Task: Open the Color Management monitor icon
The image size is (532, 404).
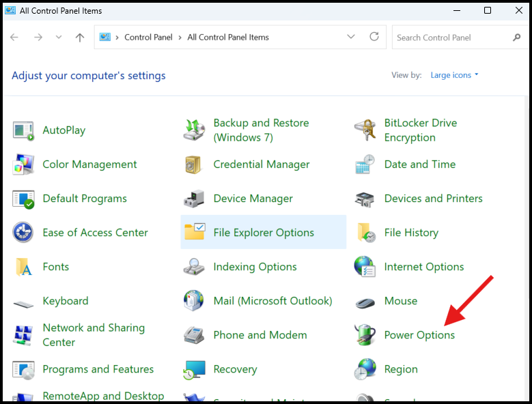Action: tap(23, 164)
